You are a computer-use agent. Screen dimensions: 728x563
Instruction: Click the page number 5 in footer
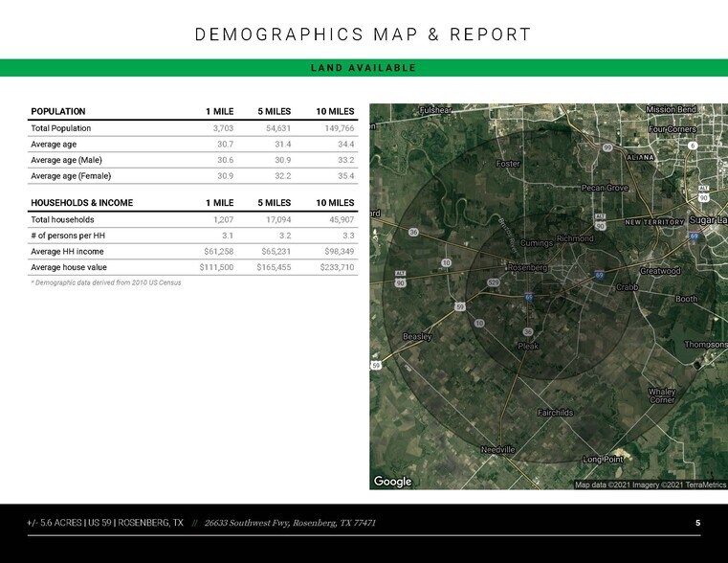[x=697, y=523]
